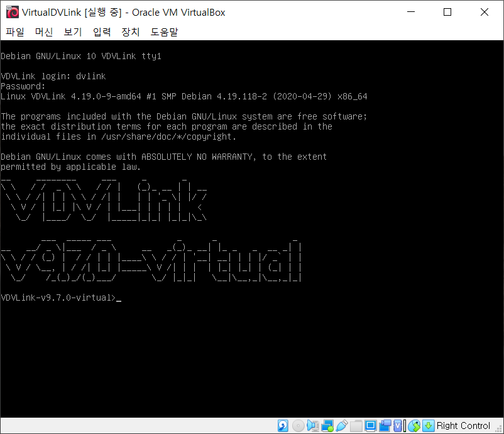
Task: Click the window resize grip corner
Action: point(498,428)
